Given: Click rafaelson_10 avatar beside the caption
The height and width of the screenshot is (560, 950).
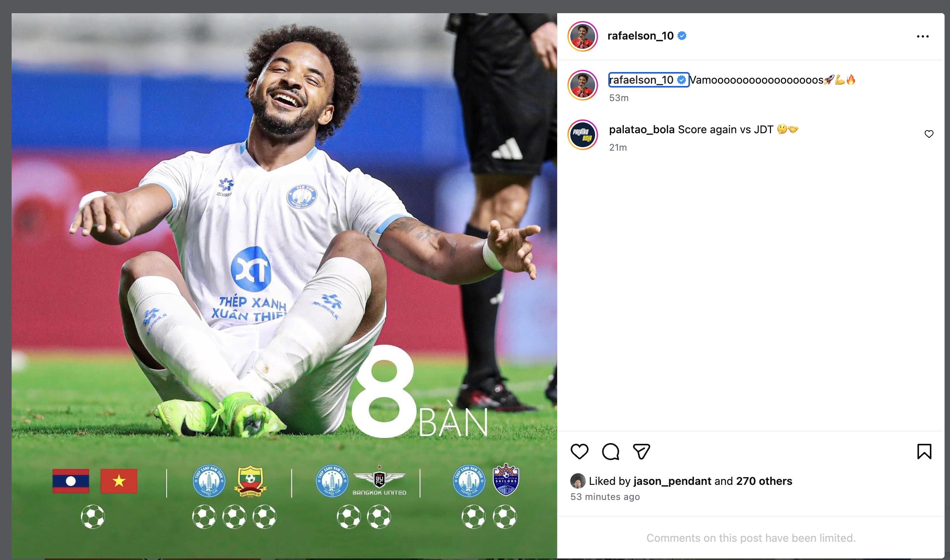Looking at the screenshot, I should (x=582, y=85).
